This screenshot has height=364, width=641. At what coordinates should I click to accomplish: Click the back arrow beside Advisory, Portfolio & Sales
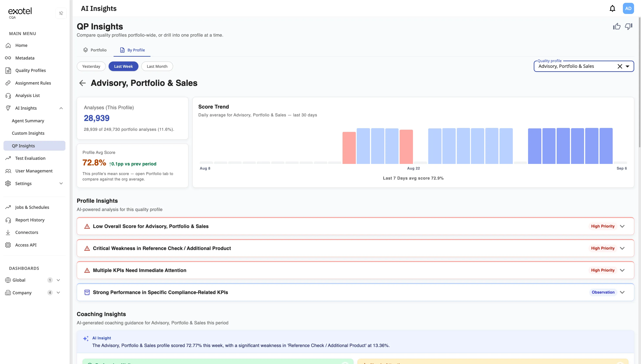tap(82, 83)
